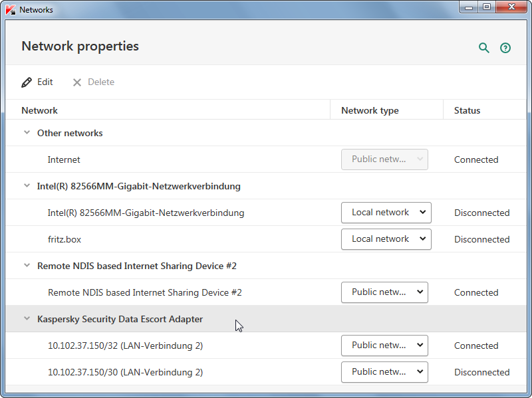Open dropdown for 10.102.37.150/32 network
Screen dimensions: 532x398
(x=384, y=346)
